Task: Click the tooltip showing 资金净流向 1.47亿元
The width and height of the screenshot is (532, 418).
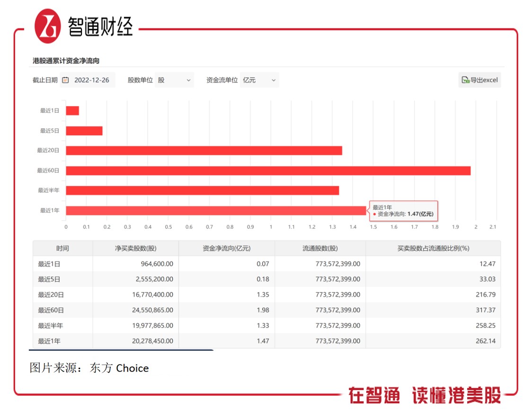Action: [x=403, y=210]
